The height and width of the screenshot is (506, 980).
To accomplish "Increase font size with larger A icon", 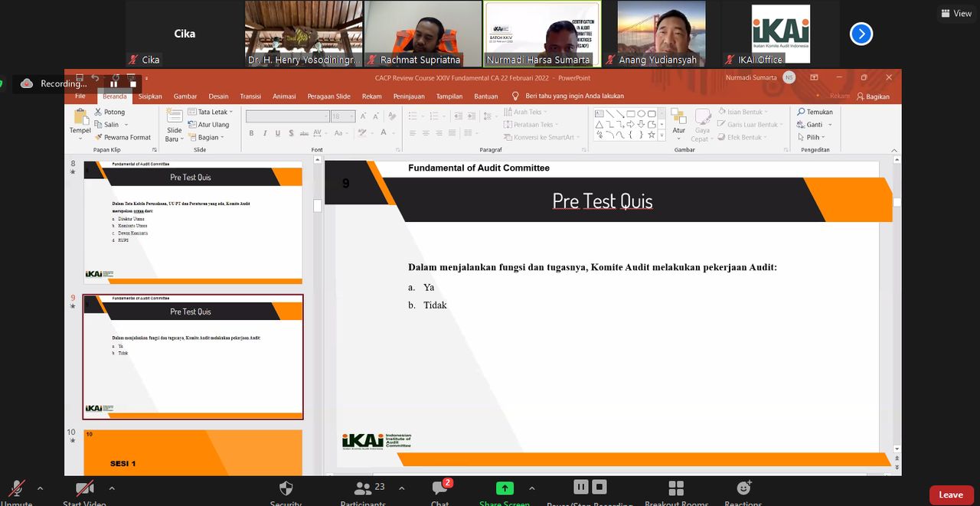I will 364,116.
